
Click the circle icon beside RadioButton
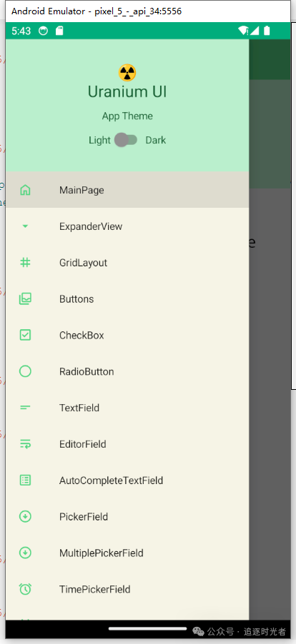click(26, 371)
